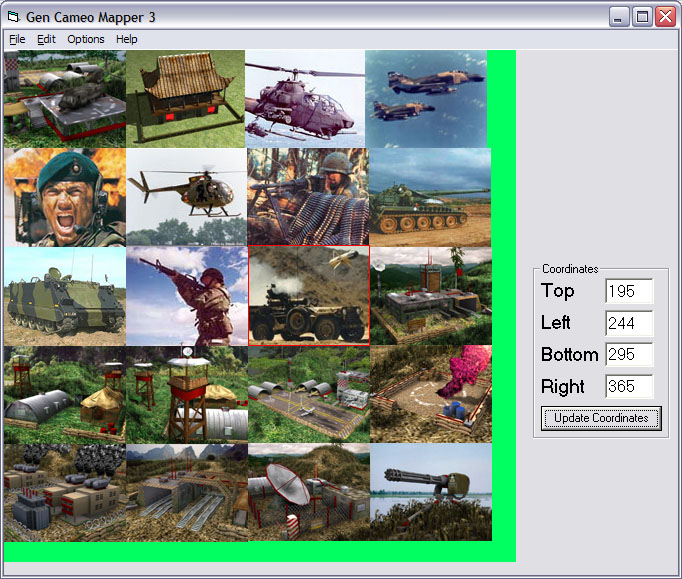Maximize the Gen Cameo Mapper window
The height and width of the screenshot is (579, 682).
(x=642, y=17)
